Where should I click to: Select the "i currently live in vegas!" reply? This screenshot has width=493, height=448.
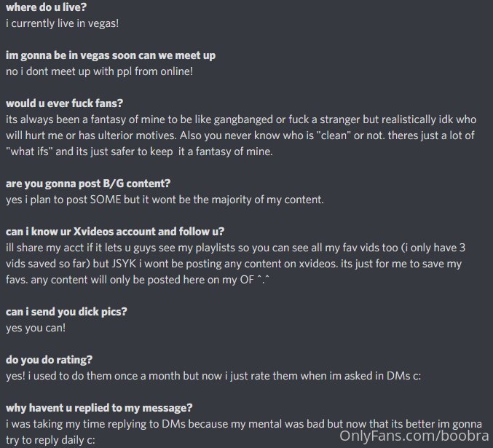[62, 23]
